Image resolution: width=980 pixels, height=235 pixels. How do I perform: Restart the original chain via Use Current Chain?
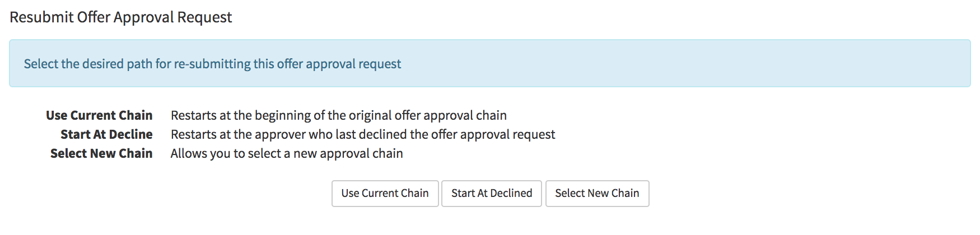point(385,194)
